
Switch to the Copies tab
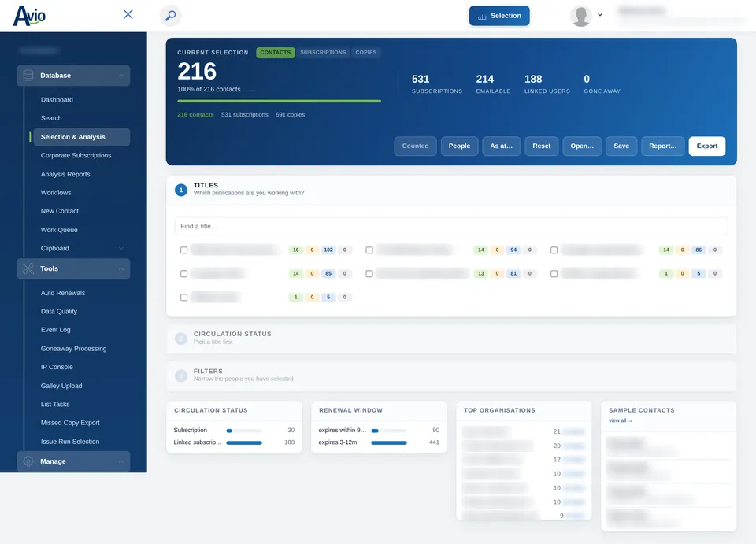pyautogui.click(x=366, y=53)
